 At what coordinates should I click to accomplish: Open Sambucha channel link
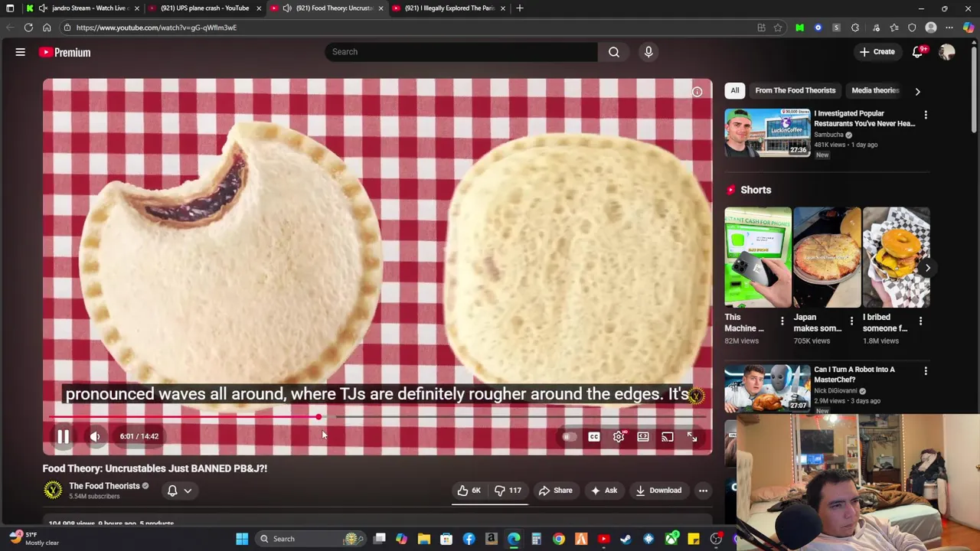click(828, 135)
